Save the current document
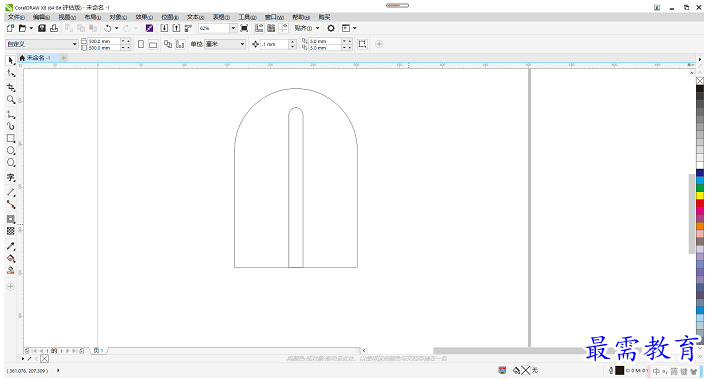 pyautogui.click(x=42, y=28)
